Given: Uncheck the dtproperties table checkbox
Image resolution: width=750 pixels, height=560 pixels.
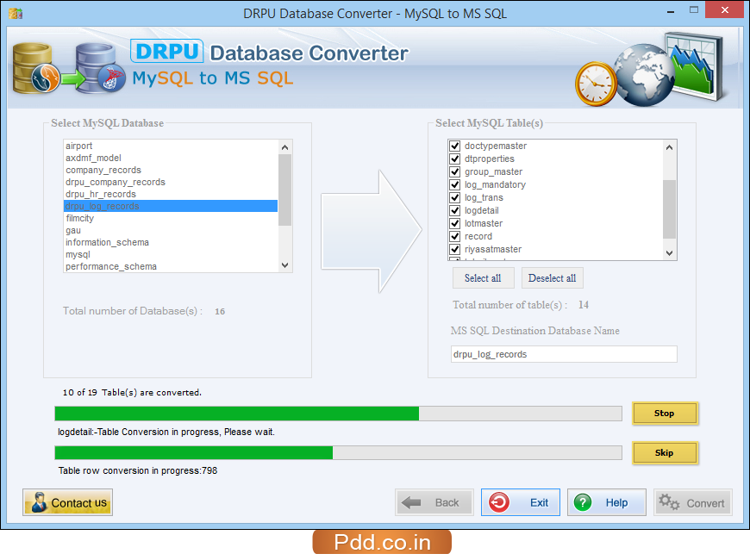Looking at the screenshot, I should coord(455,159).
